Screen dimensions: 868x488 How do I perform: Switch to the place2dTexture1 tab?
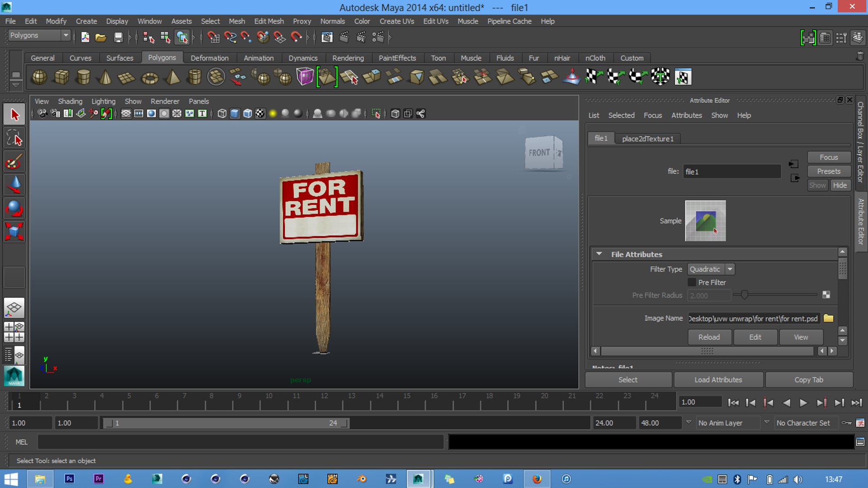(x=647, y=138)
